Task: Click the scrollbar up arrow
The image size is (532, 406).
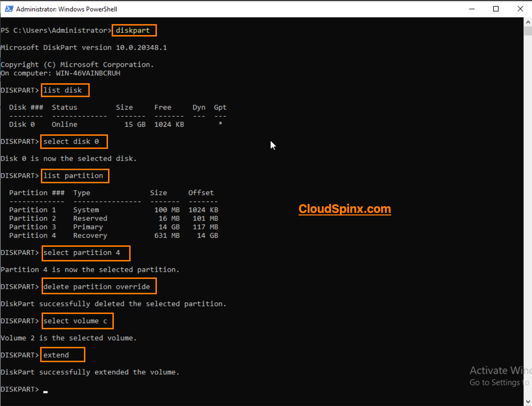Action: (x=528, y=22)
